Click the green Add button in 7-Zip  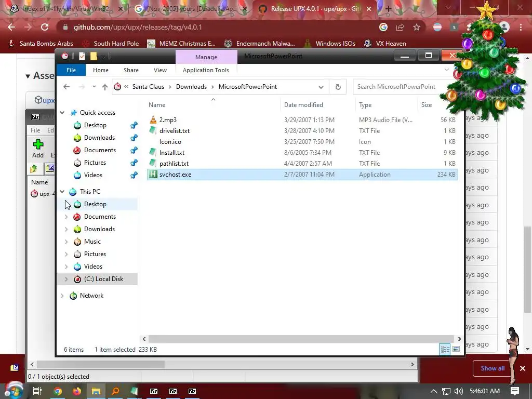click(38, 149)
